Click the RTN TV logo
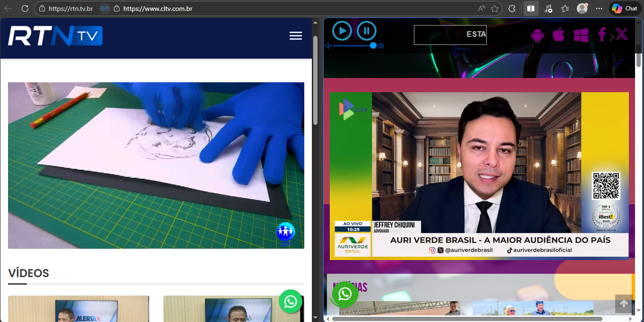 [x=55, y=36]
